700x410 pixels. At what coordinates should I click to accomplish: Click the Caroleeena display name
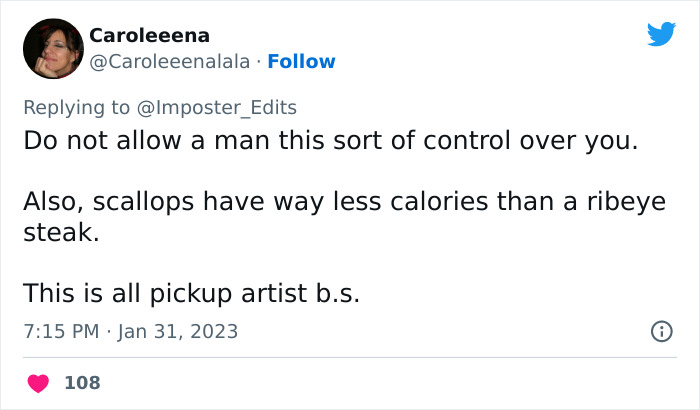tap(149, 36)
